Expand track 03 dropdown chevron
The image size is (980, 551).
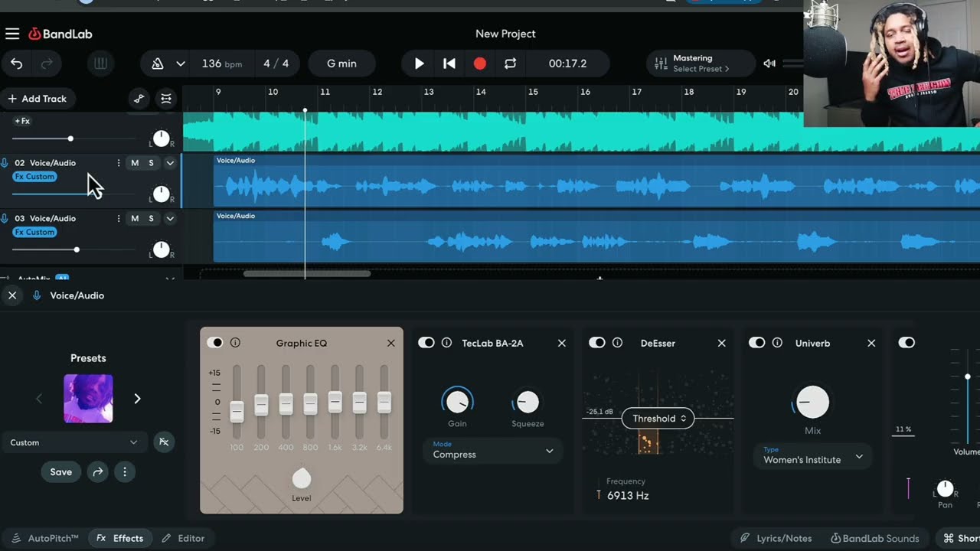click(170, 219)
